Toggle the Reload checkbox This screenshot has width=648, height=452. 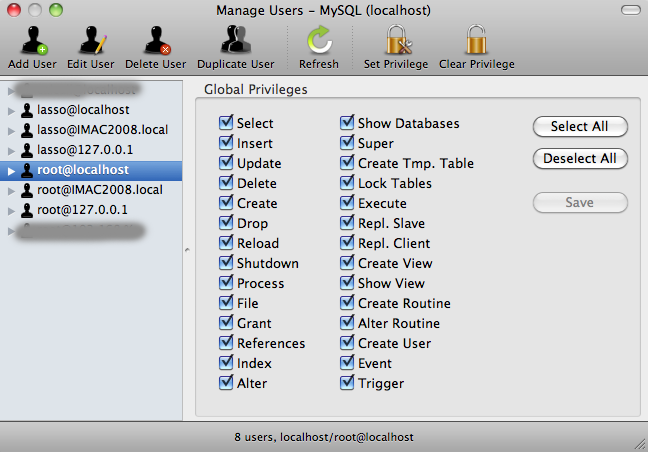[226, 243]
